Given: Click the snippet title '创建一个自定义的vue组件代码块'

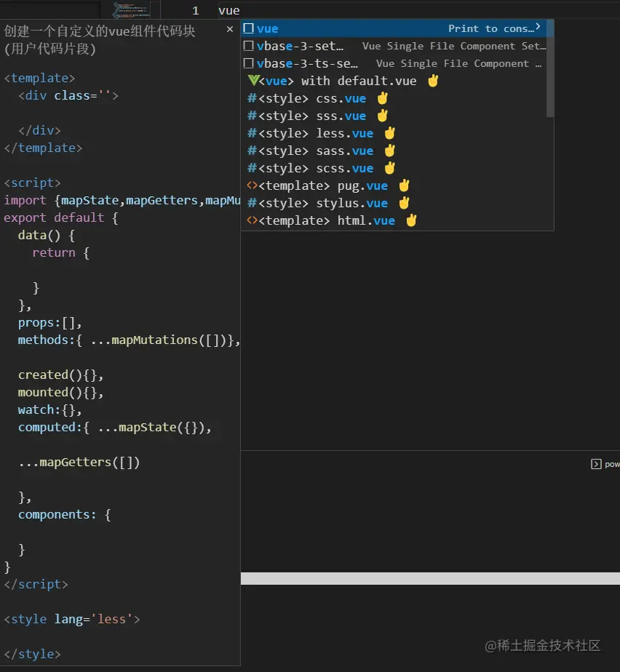Looking at the screenshot, I should (100, 31).
